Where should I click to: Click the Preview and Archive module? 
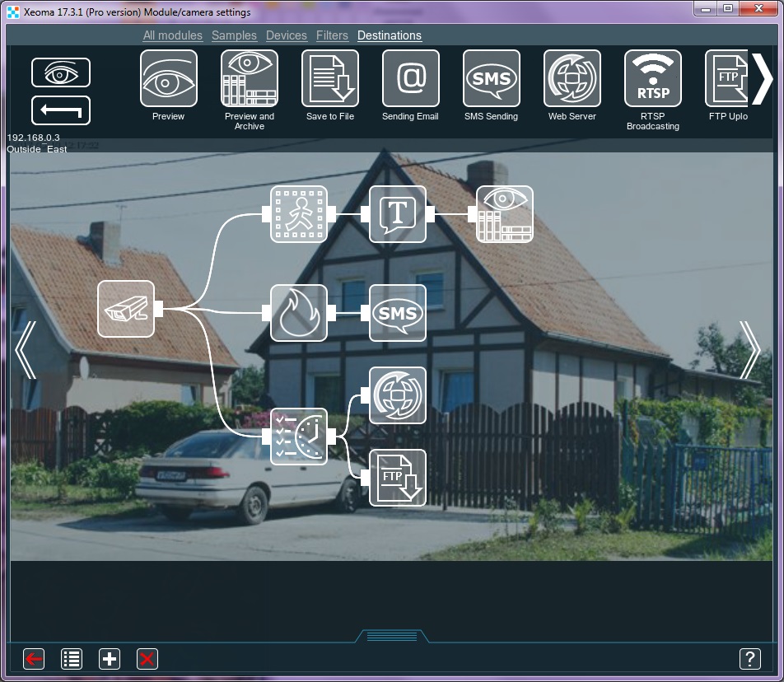[250, 78]
